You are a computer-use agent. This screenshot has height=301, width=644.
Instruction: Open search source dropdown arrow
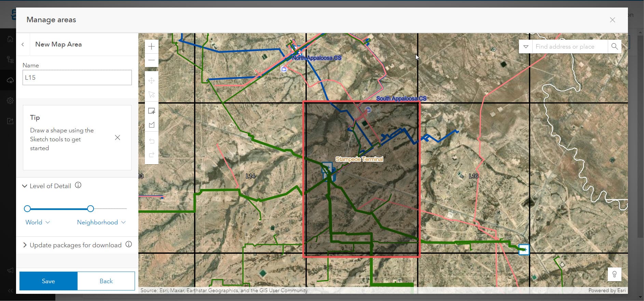[x=526, y=47]
